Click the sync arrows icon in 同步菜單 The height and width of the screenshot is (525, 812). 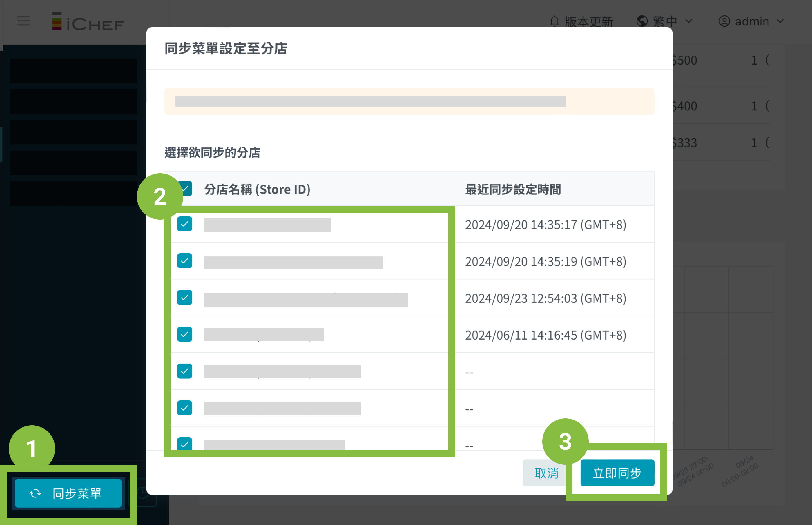[x=35, y=493]
